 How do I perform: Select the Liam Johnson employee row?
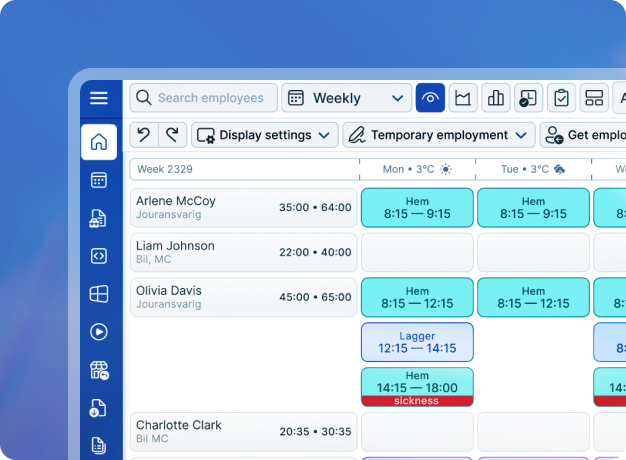pyautogui.click(x=243, y=252)
